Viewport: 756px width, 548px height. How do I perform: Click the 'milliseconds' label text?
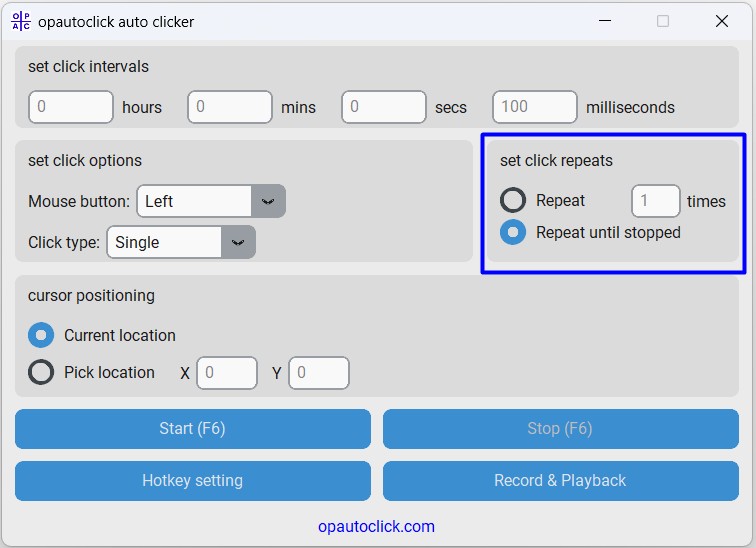pos(630,107)
